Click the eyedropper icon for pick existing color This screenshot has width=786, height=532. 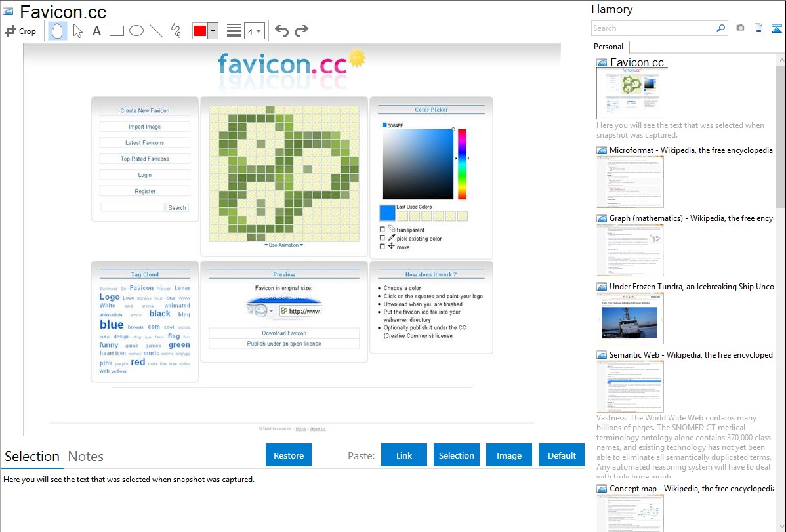click(x=392, y=237)
